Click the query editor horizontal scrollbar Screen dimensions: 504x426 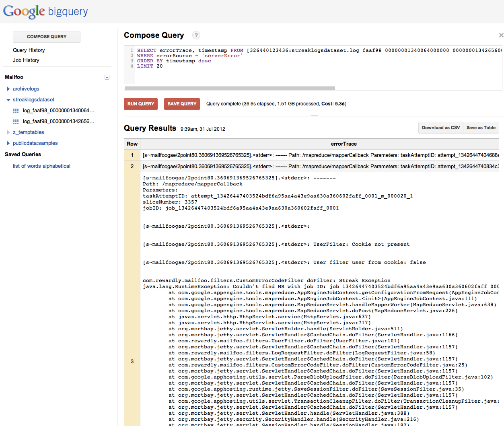(x=230, y=88)
